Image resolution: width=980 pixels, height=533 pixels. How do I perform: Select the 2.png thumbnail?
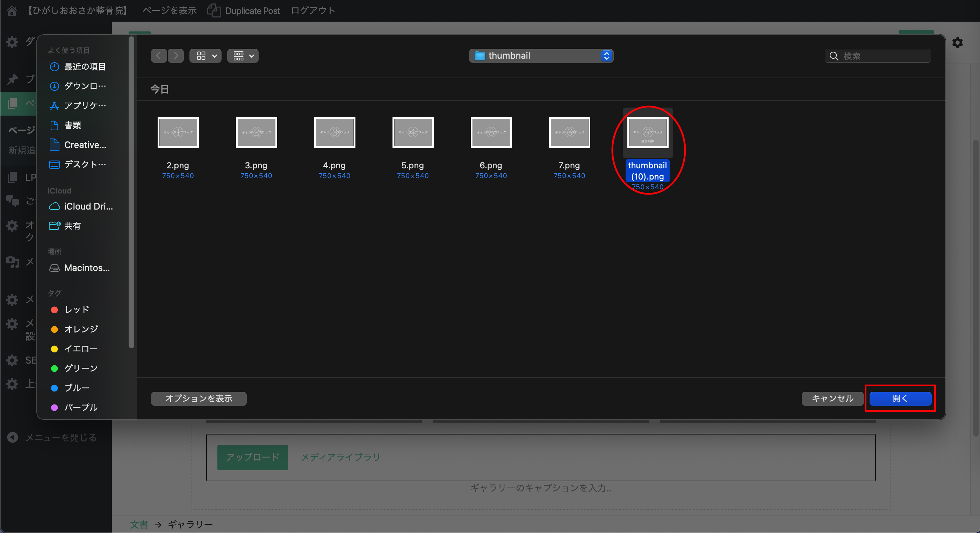tap(178, 132)
